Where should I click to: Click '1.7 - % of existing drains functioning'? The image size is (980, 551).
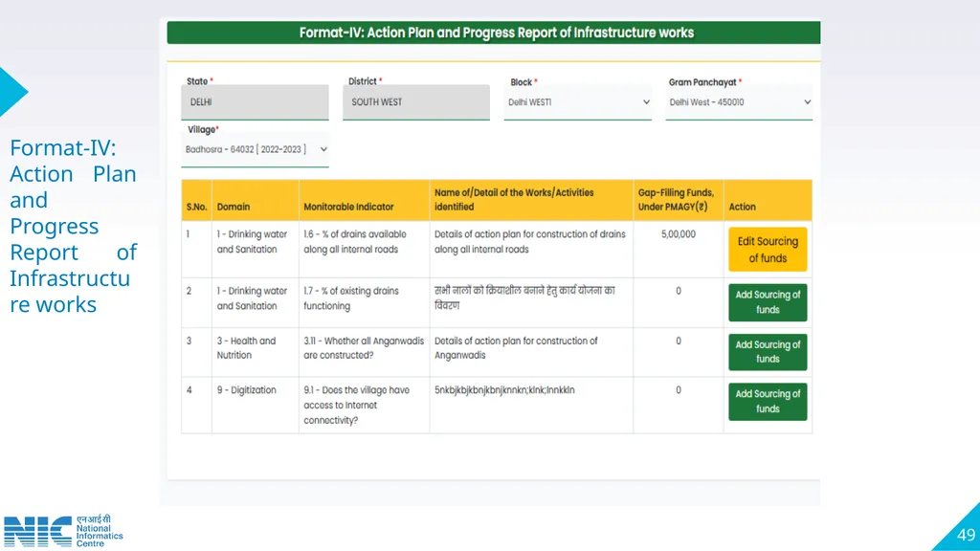[x=351, y=298]
